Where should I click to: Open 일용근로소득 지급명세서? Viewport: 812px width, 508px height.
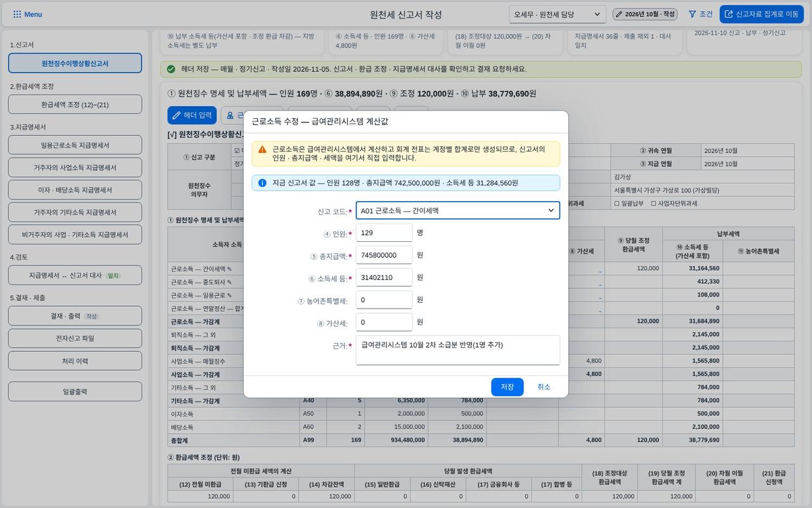coord(75,145)
